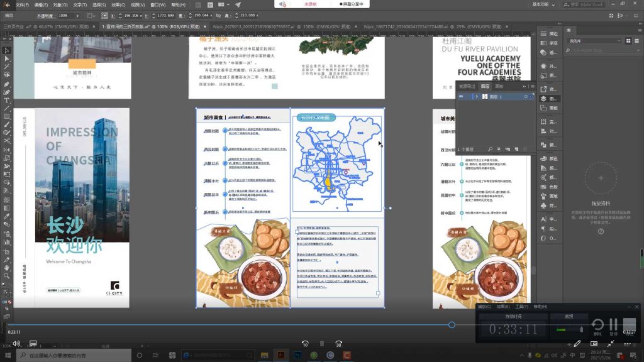Hide 图层 1 using the eye icon
The image size is (644, 362).
click(461, 97)
